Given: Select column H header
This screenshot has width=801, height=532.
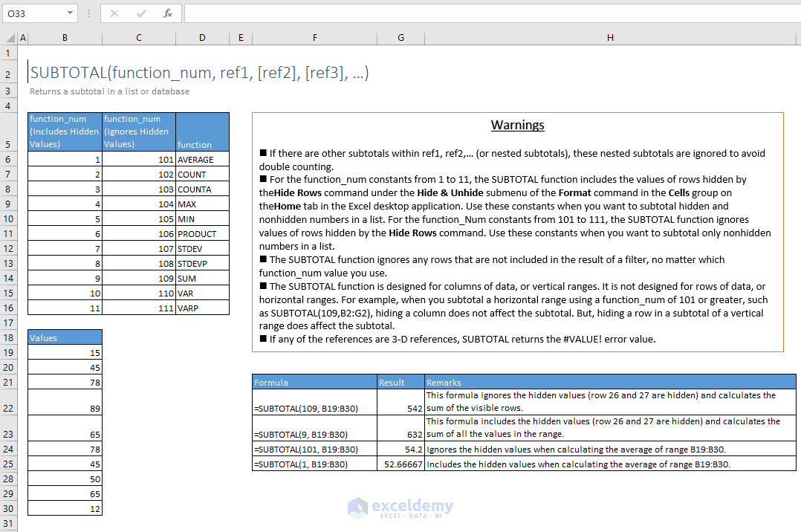Looking at the screenshot, I should click(610, 38).
